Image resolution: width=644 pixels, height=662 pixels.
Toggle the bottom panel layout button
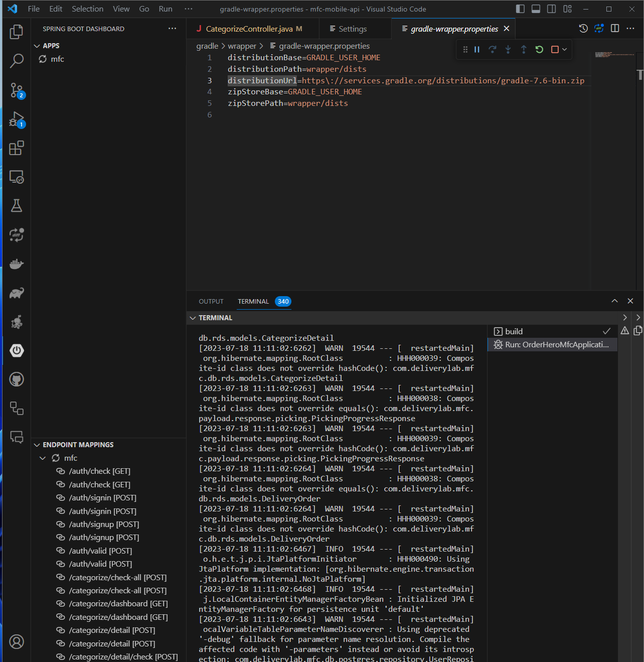[x=536, y=9]
